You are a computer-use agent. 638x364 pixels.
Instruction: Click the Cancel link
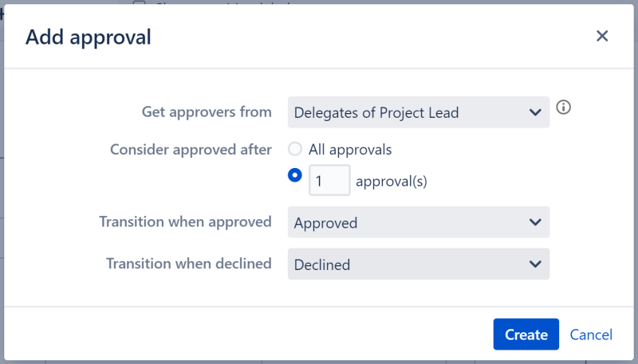[x=591, y=335]
